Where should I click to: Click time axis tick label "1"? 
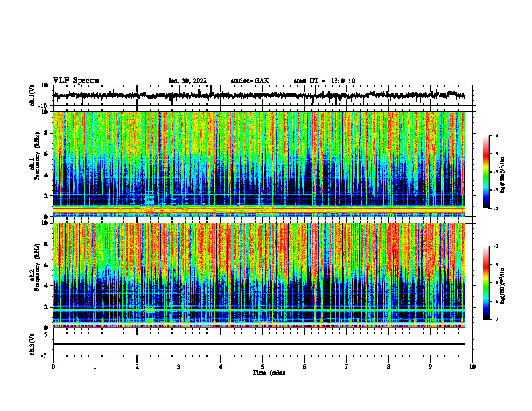(95, 367)
